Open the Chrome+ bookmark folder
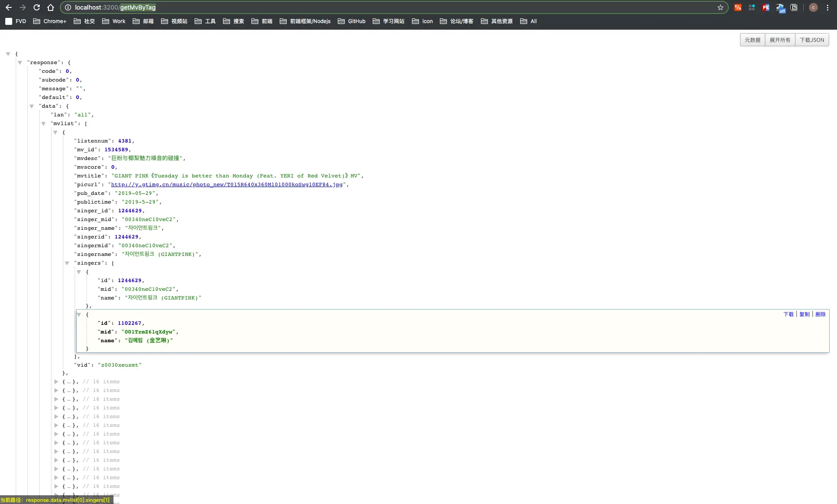Viewport: 837px width, 504px height. click(x=50, y=21)
